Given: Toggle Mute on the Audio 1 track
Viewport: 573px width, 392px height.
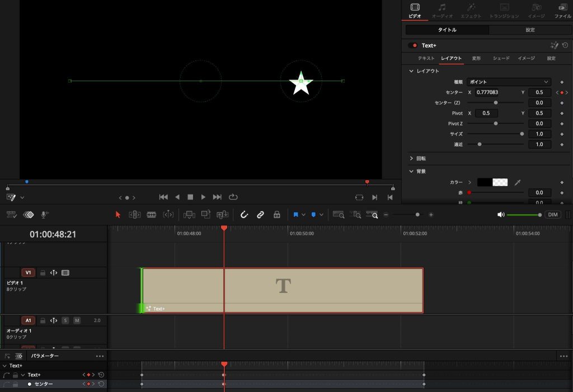Looking at the screenshot, I should click(x=77, y=320).
